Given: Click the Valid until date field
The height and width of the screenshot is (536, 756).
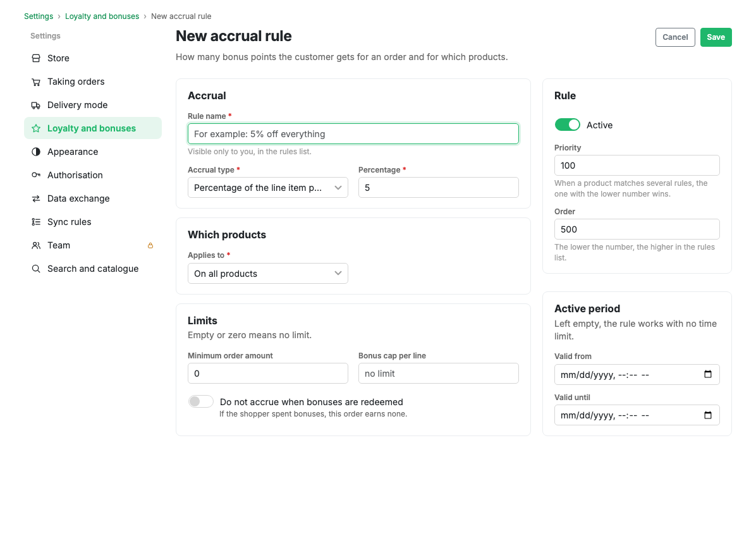Looking at the screenshot, I should (637, 415).
